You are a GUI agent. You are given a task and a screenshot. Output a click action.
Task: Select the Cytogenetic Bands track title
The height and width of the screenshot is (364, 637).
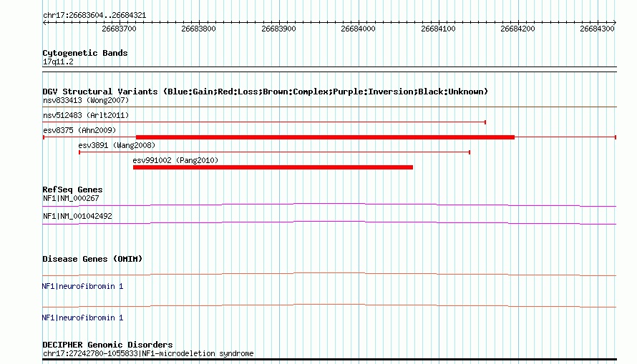85,53
